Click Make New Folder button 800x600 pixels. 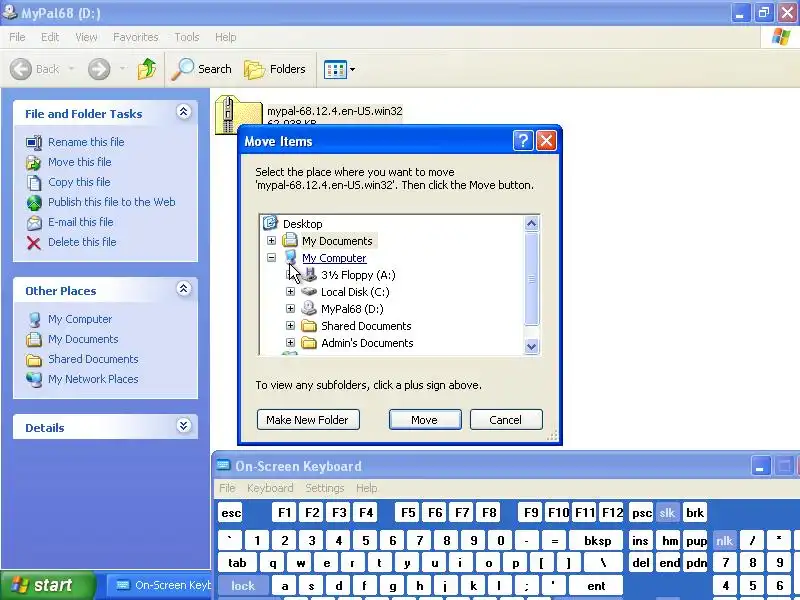308,419
